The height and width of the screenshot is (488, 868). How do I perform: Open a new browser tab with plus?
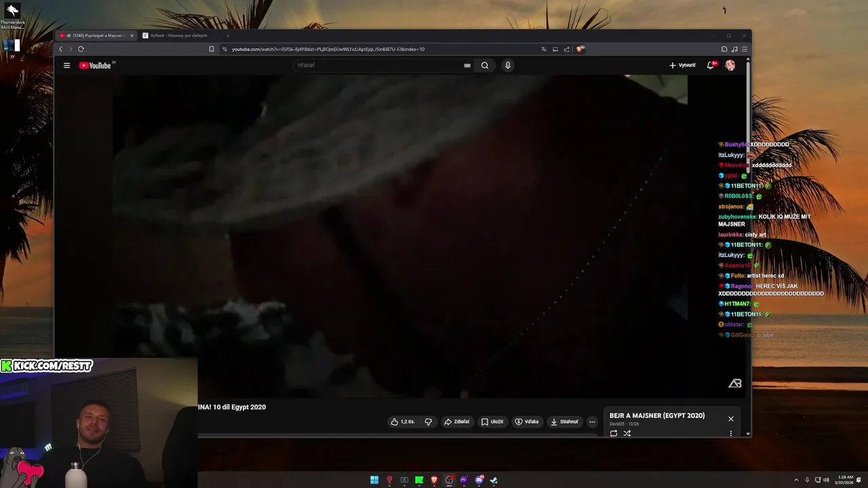228,35
